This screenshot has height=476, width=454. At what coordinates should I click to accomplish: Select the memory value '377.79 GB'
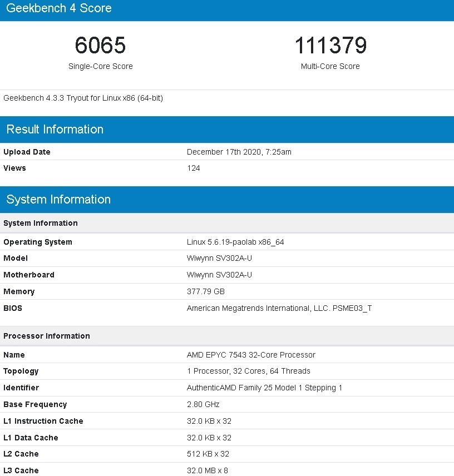pos(206,291)
